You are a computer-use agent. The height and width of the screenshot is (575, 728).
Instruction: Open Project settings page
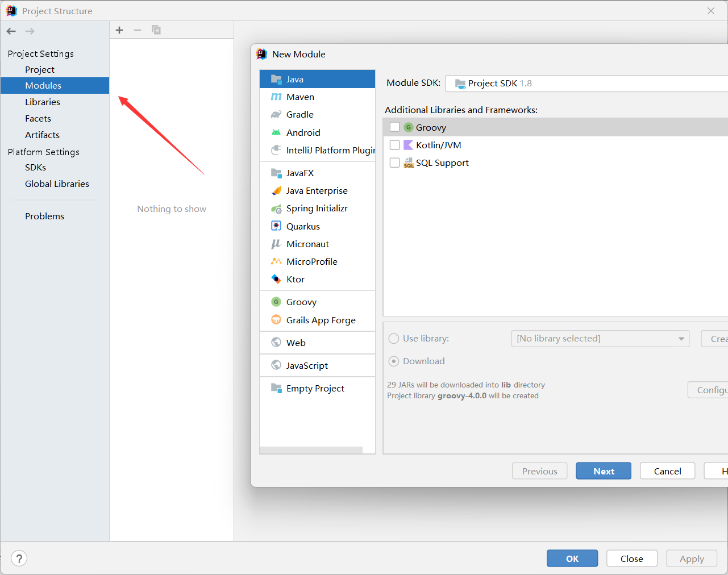point(55,69)
